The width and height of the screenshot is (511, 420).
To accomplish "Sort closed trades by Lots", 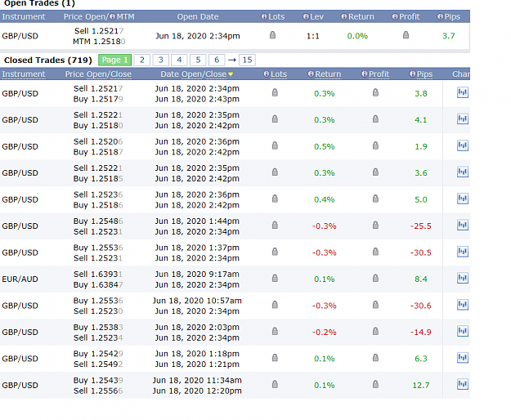I will click(x=279, y=74).
